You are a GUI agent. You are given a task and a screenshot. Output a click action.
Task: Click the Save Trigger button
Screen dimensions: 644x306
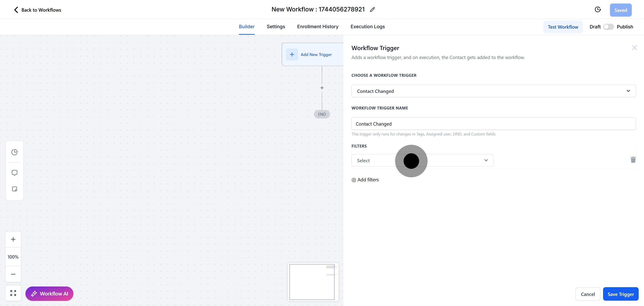click(x=620, y=294)
